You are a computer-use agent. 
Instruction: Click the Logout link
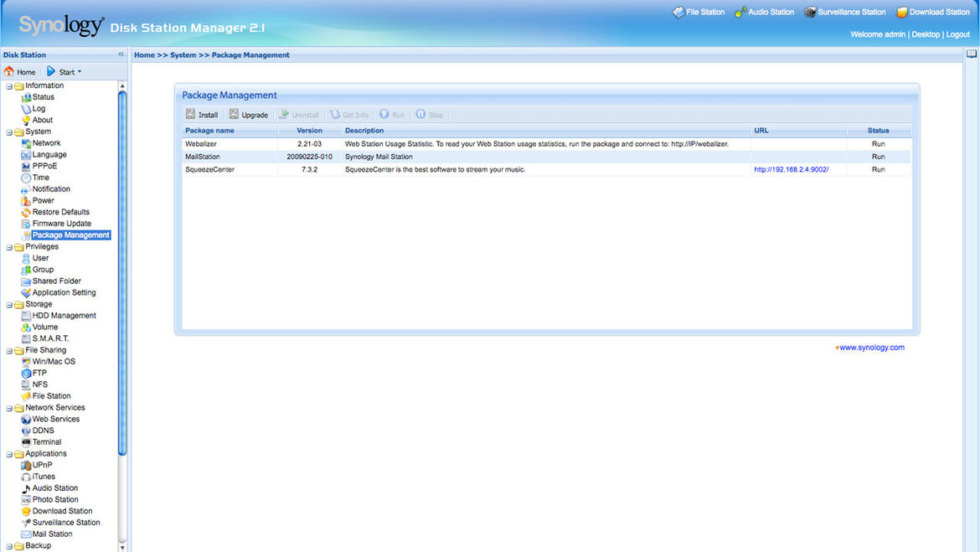coord(957,34)
